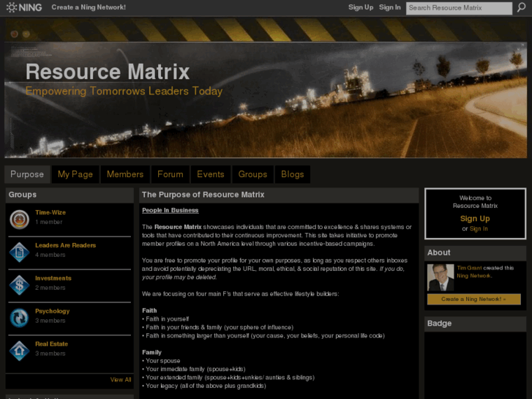The height and width of the screenshot is (399, 532).
Task: Open the My Page tab
Action: tap(75, 174)
